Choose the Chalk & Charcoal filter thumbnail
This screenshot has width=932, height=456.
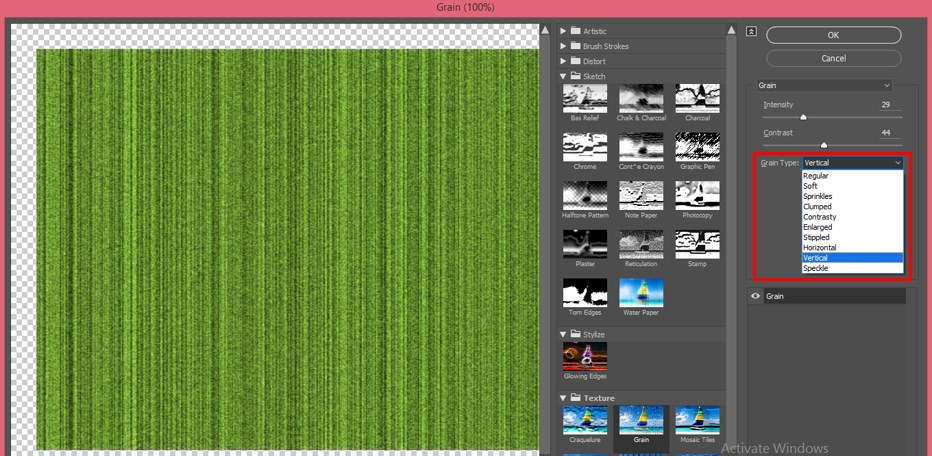click(x=641, y=98)
